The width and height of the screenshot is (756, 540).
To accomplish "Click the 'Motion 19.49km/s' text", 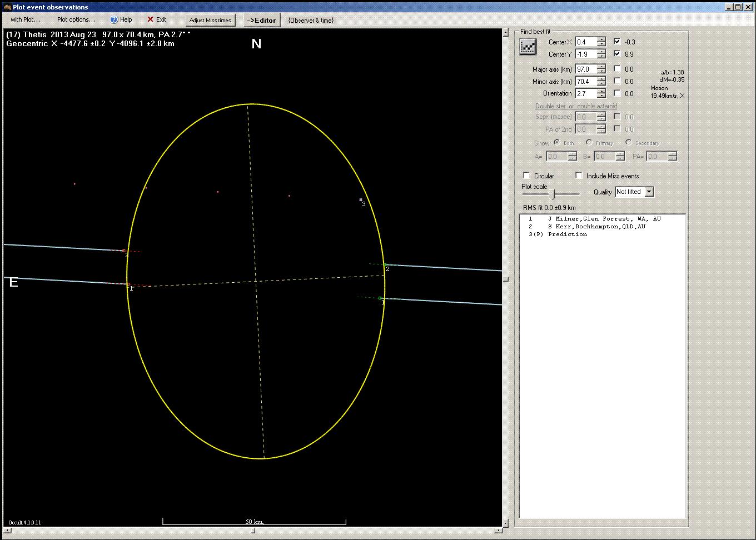I will (x=667, y=92).
